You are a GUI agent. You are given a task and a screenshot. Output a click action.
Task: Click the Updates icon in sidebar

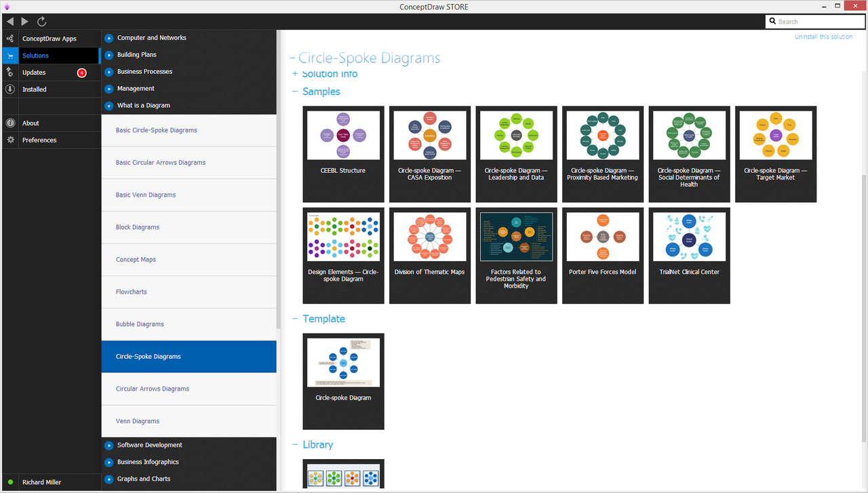(10, 73)
